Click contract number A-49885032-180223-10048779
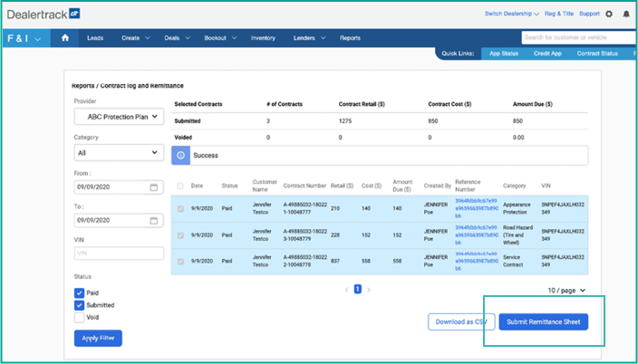638x364 pixels. point(304,235)
